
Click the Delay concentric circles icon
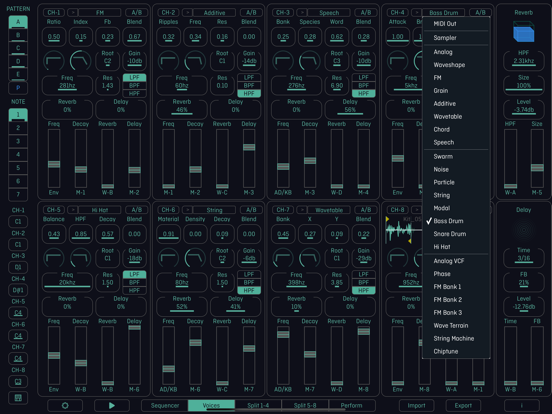click(x=523, y=230)
